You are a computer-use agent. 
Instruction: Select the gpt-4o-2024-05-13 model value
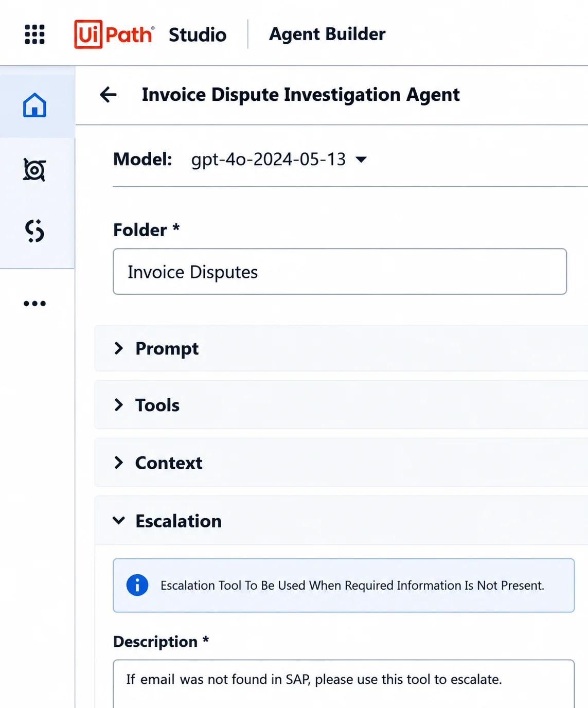[x=269, y=160]
